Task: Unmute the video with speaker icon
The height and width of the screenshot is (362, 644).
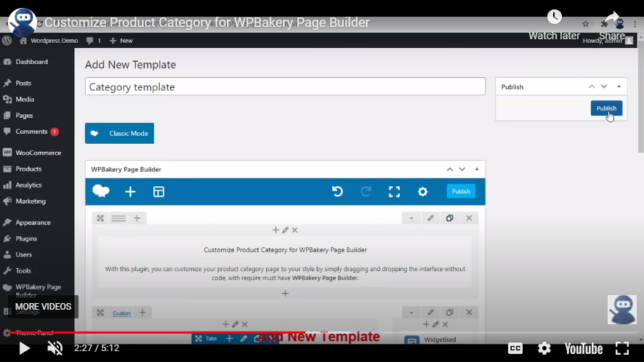Action: (55, 348)
